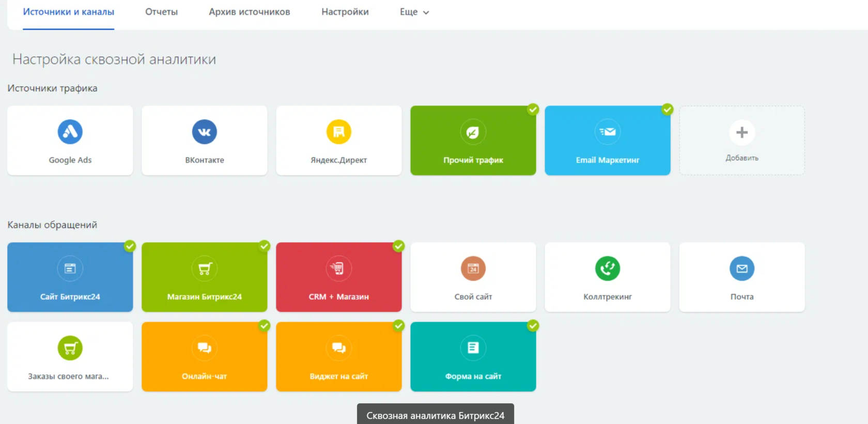Click the Онлайн-чат label

pyautogui.click(x=205, y=376)
